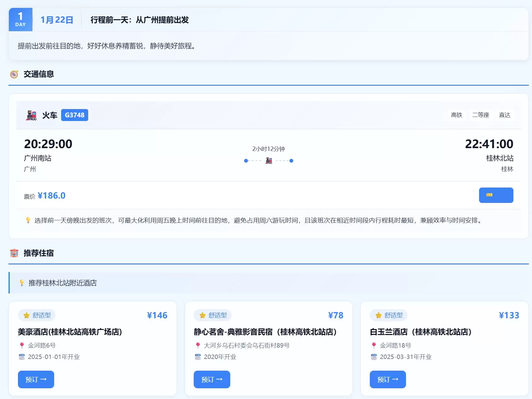
Task: Book 美豪酒店 with the 预订 button
Action: (36, 379)
